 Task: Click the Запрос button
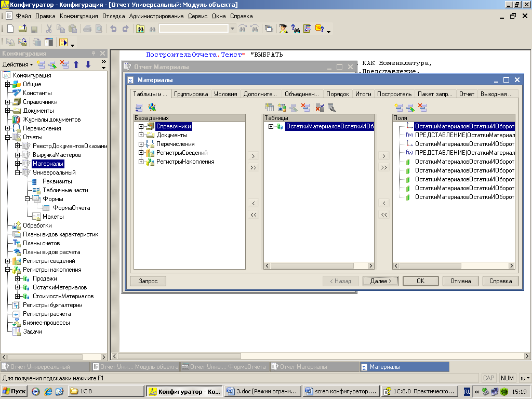point(148,281)
